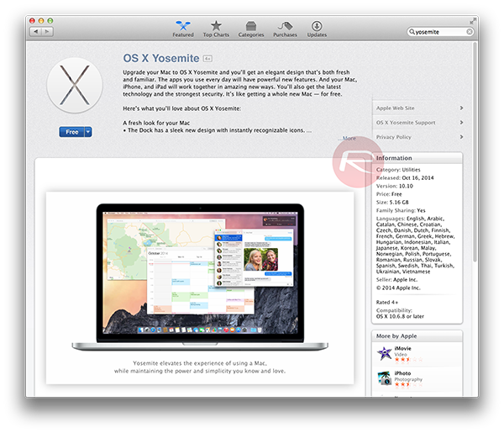504x433 pixels.
Task: Toggle fullscreen with top-right arrows icon
Action: 472,22
